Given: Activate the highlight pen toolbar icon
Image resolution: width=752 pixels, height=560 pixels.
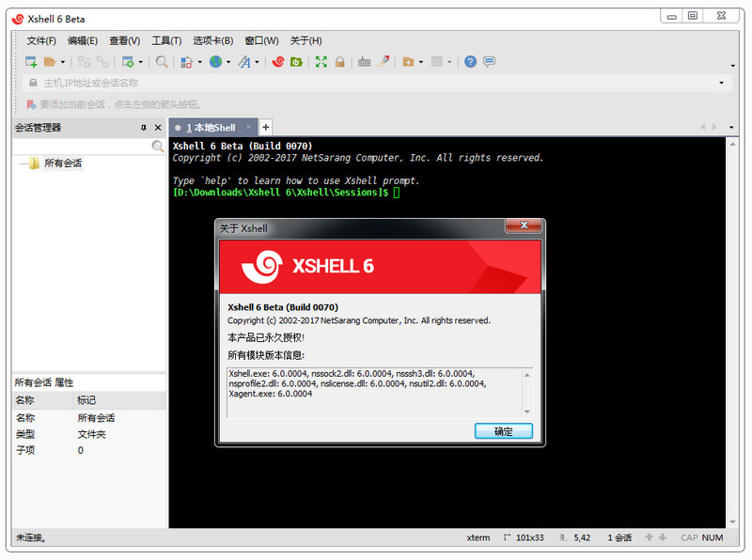Looking at the screenshot, I should tap(383, 62).
